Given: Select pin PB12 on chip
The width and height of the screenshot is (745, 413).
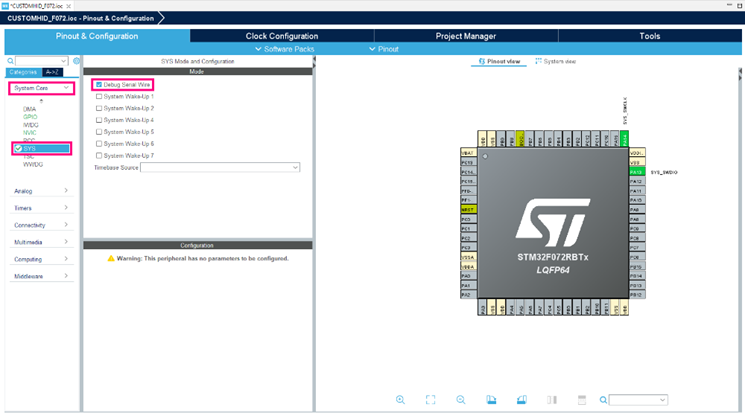Looking at the screenshot, I should pos(637,295).
